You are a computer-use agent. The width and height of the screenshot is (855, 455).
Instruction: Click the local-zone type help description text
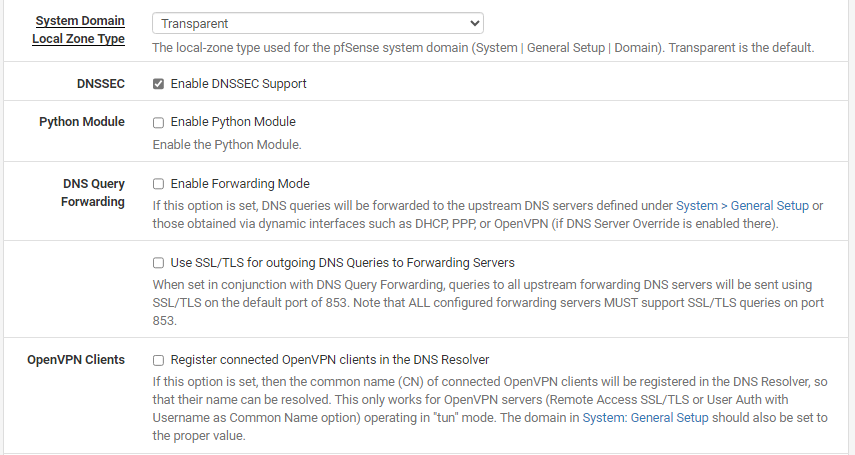click(x=483, y=47)
